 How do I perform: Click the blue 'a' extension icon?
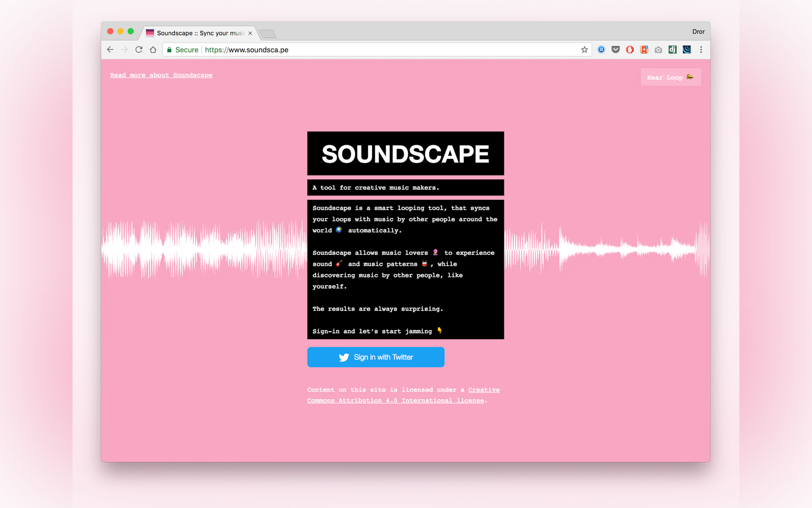click(x=601, y=50)
